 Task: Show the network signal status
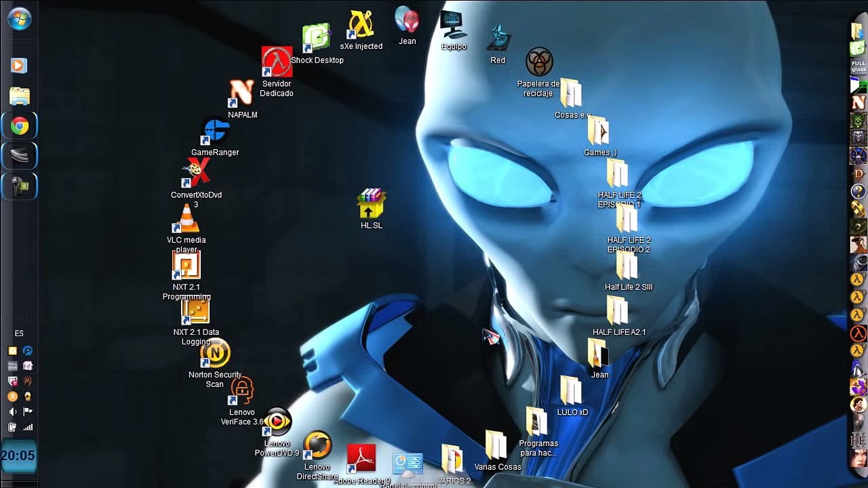coord(28,427)
